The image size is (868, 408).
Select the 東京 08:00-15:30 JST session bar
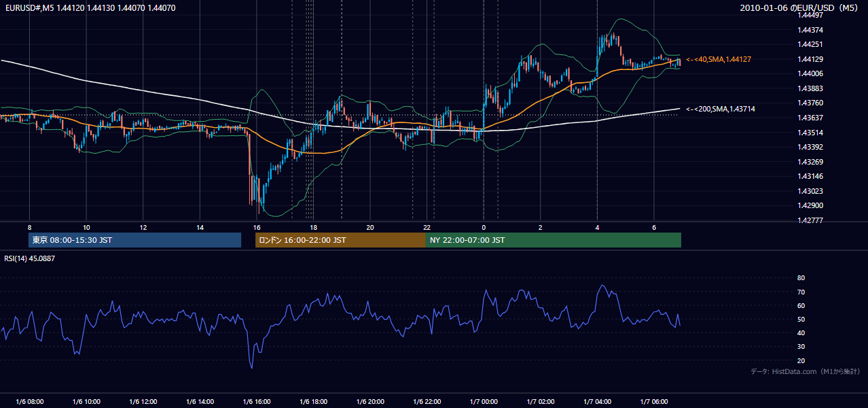coord(134,240)
